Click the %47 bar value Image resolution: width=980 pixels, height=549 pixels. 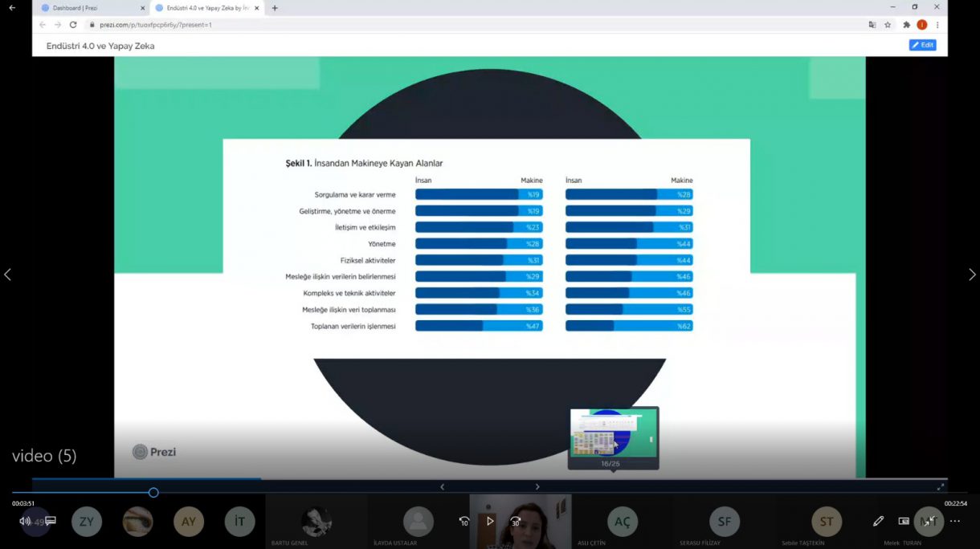[533, 326]
